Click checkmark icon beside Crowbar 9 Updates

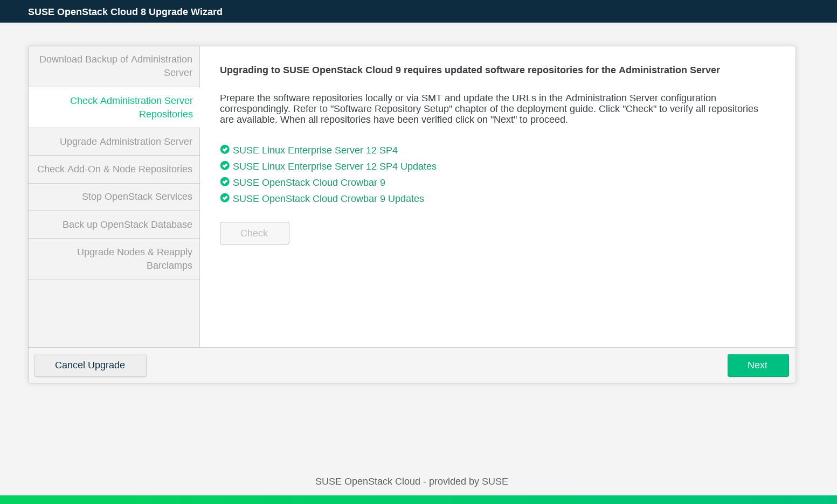point(225,198)
